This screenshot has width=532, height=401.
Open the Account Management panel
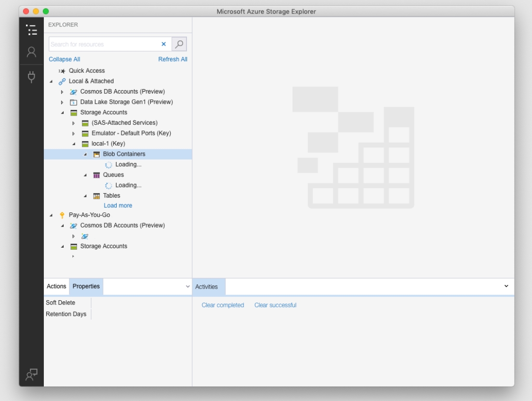[x=32, y=52]
